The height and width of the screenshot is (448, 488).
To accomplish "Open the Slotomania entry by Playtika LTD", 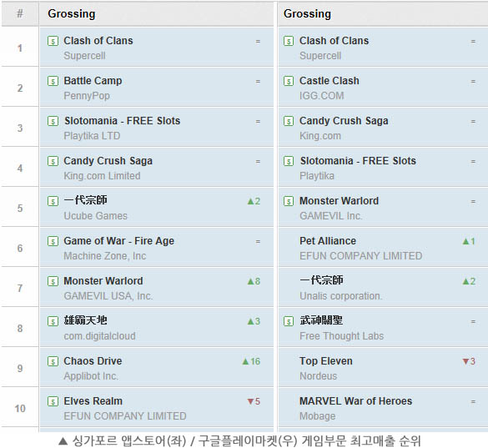I will click(x=123, y=121).
